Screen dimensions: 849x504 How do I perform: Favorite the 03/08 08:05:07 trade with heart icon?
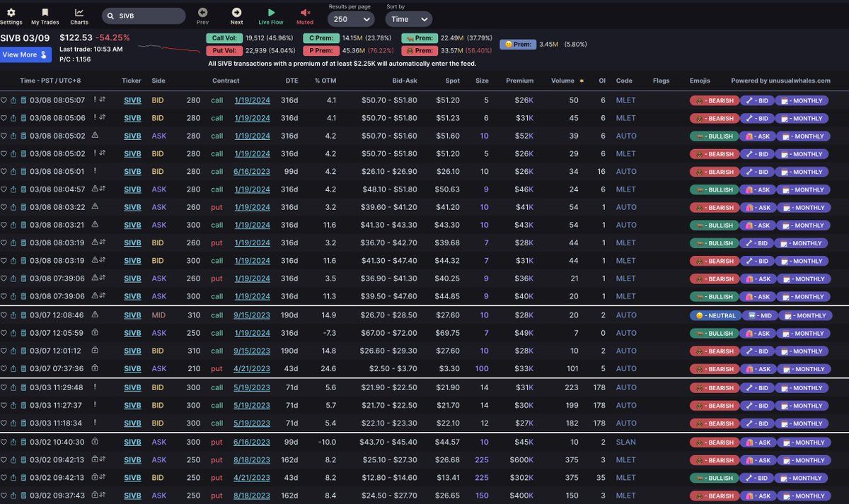point(4,100)
